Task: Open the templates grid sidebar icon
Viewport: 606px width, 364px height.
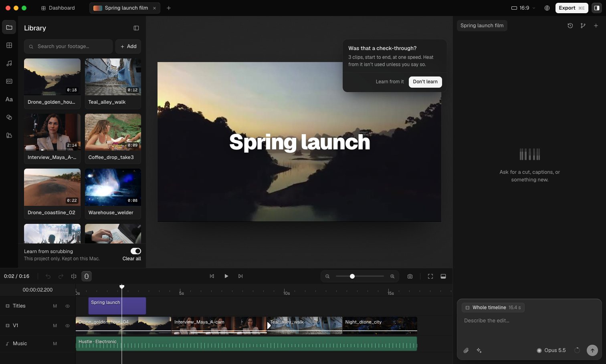Action: pos(9,45)
